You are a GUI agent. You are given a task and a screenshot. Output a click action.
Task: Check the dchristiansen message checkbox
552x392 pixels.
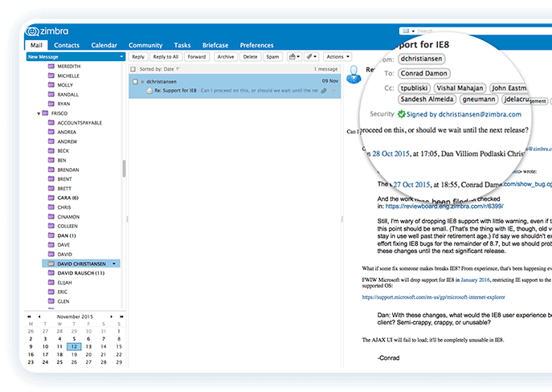(135, 82)
